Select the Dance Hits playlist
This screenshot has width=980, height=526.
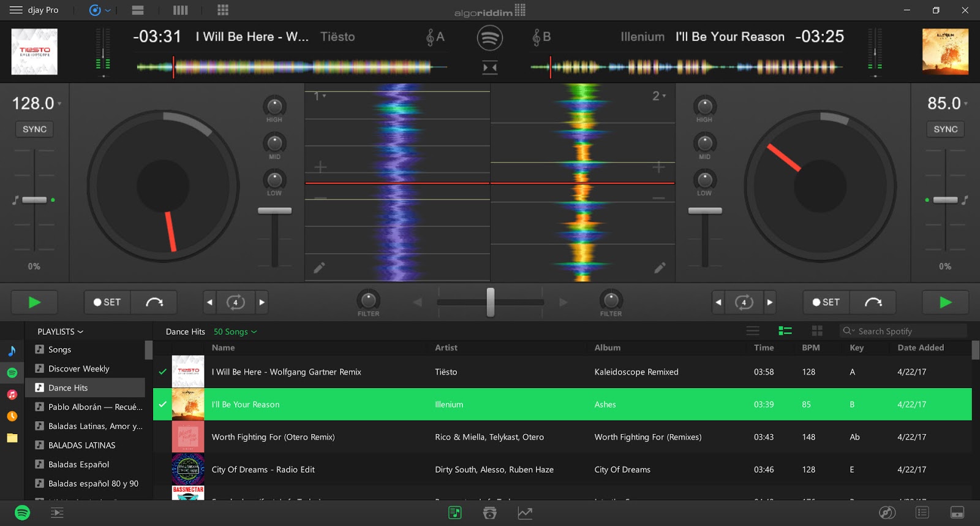[x=85, y=387]
